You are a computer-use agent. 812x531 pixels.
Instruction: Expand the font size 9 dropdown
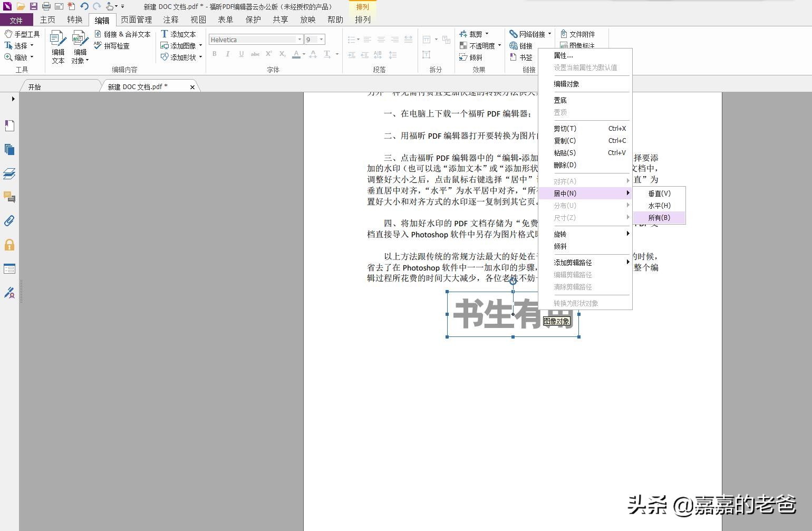[321, 39]
